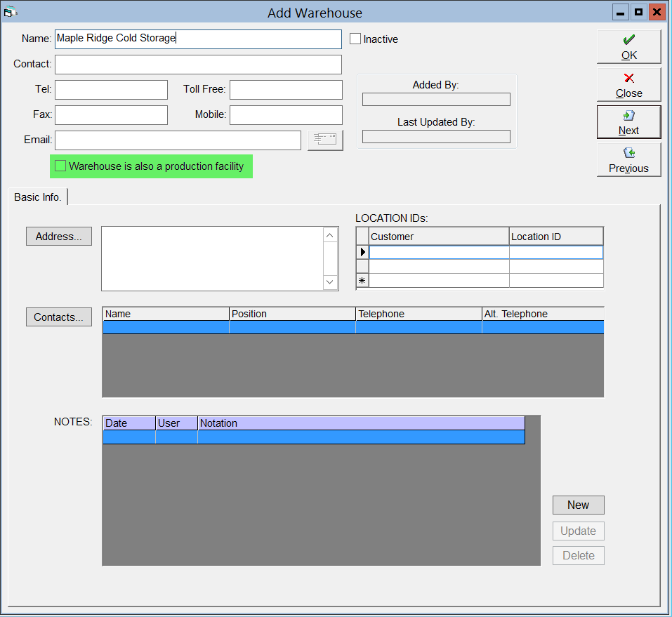Click the Notation column header in notes grid

tap(362, 423)
